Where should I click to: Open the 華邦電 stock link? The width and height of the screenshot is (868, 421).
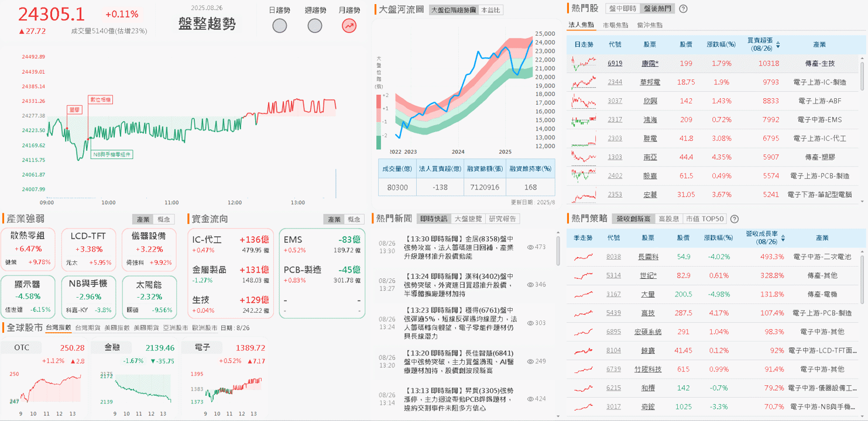(650, 82)
